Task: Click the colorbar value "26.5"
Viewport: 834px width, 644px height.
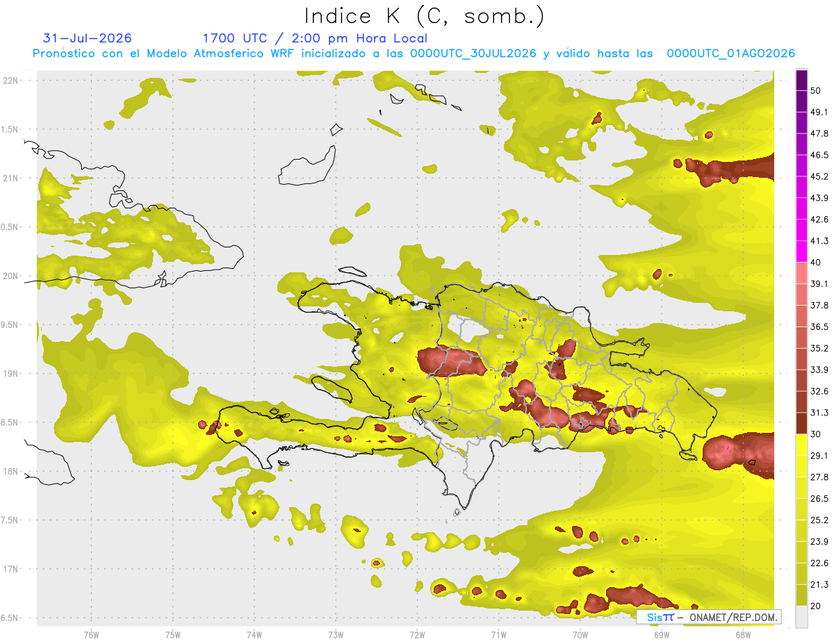Action: [x=820, y=499]
